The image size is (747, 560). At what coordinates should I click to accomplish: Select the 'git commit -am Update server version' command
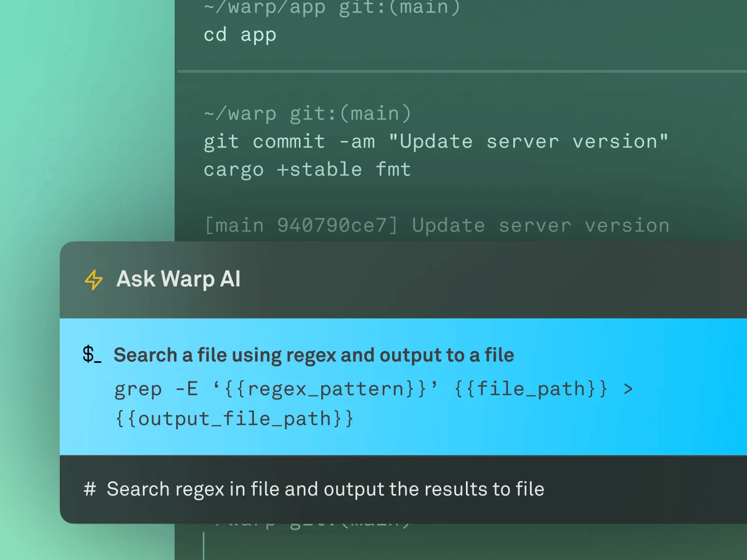click(435, 141)
